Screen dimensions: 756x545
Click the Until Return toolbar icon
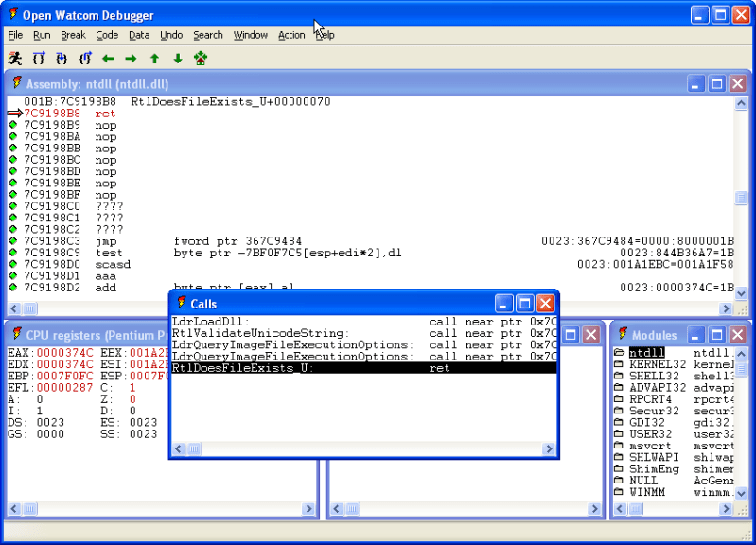pos(85,59)
